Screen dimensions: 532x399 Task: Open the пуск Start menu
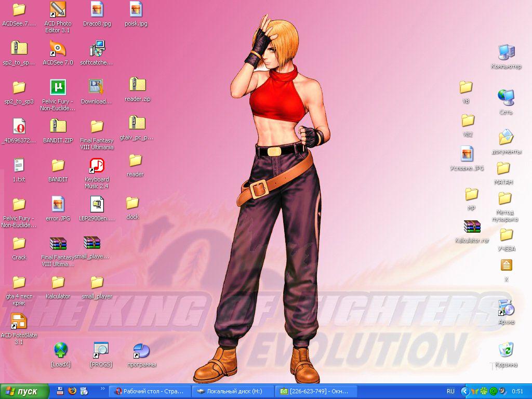pos(24,392)
